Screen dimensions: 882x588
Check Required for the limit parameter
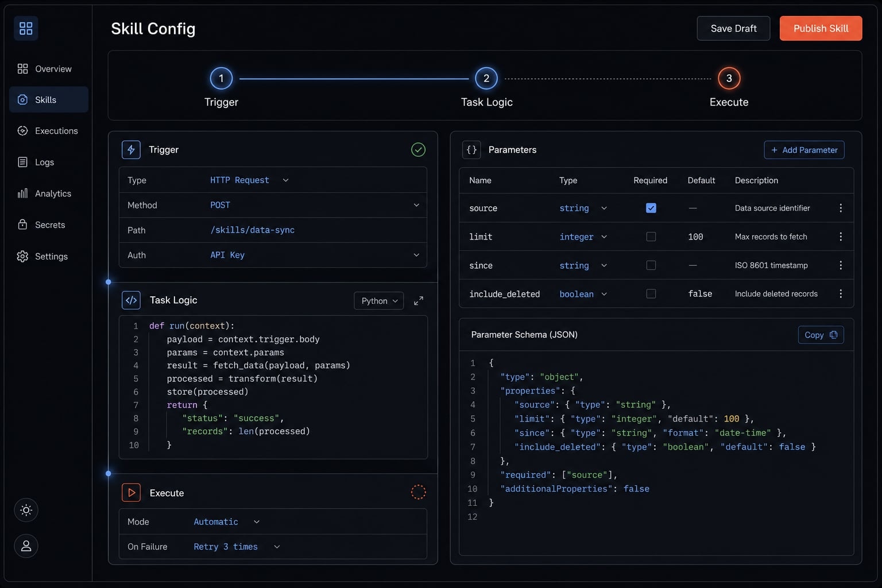[651, 237]
